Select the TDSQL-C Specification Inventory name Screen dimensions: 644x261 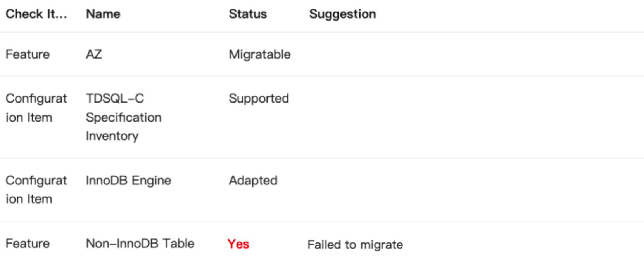(123, 117)
